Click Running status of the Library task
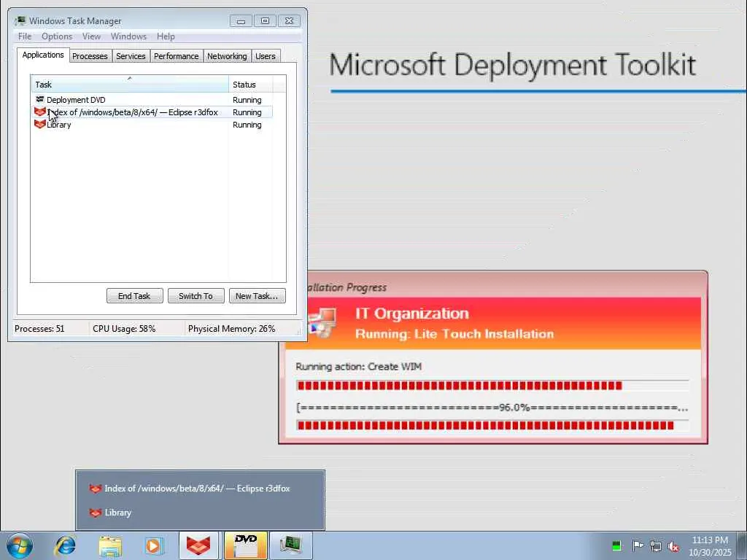747x560 pixels. coord(247,124)
